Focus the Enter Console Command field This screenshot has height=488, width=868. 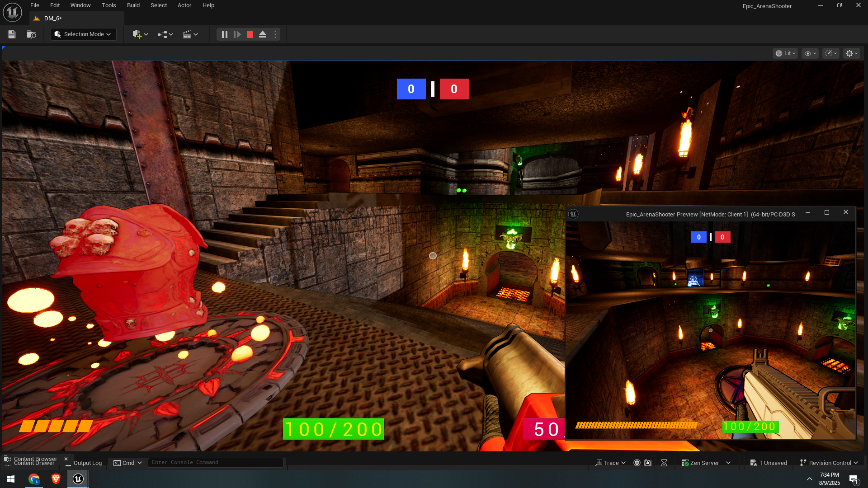tap(216, 462)
